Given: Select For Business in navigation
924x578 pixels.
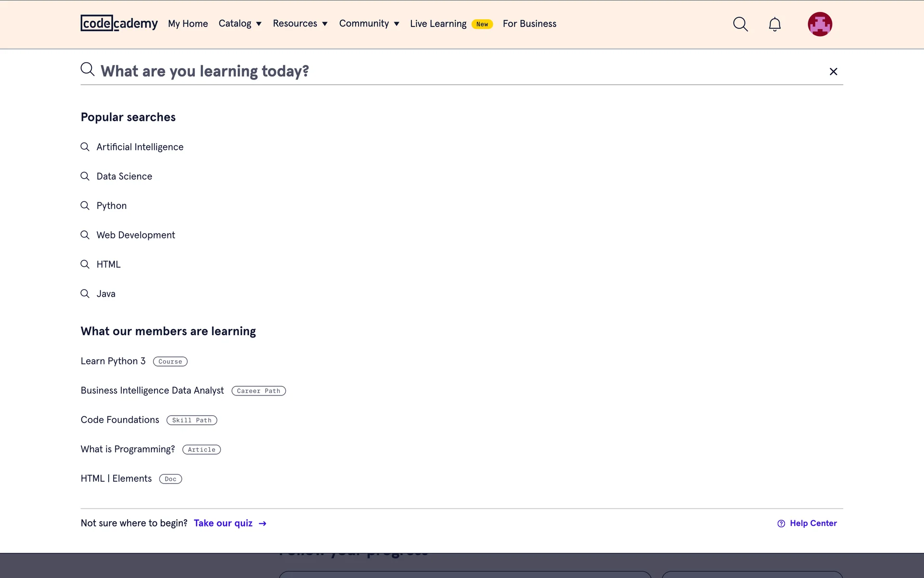Looking at the screenshot, I should (529, 24).
